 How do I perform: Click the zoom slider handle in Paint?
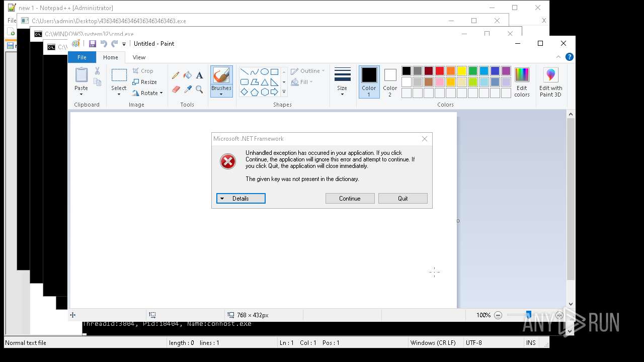(528, 315)
